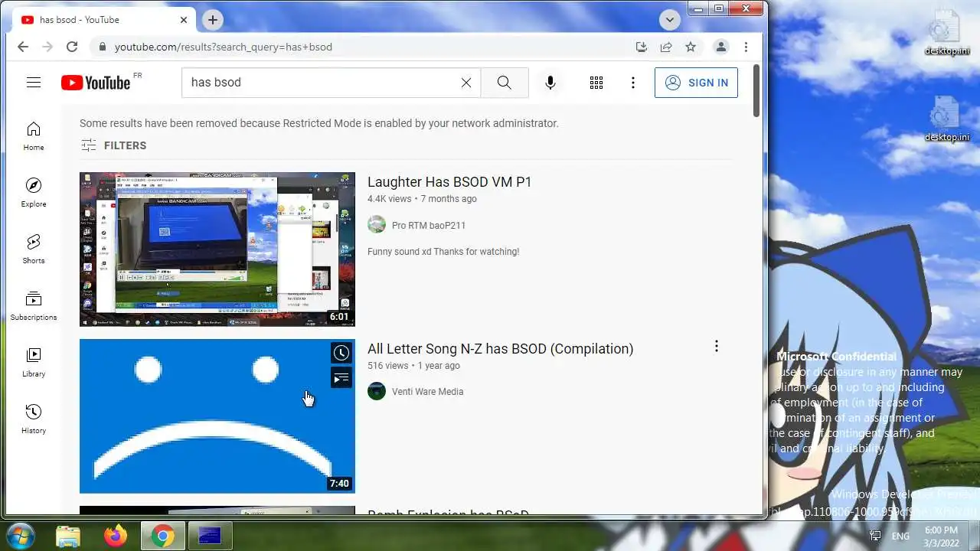Open History in the sidebar
This screenshot has height=551, width=980.
click(x=34, y=419)
